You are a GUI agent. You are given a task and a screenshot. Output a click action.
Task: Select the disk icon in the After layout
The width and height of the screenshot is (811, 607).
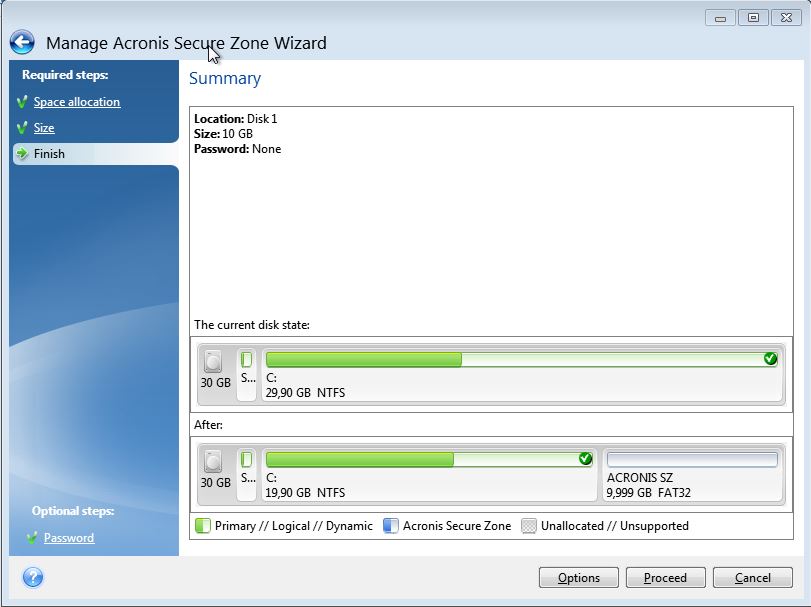pos(213,461)
